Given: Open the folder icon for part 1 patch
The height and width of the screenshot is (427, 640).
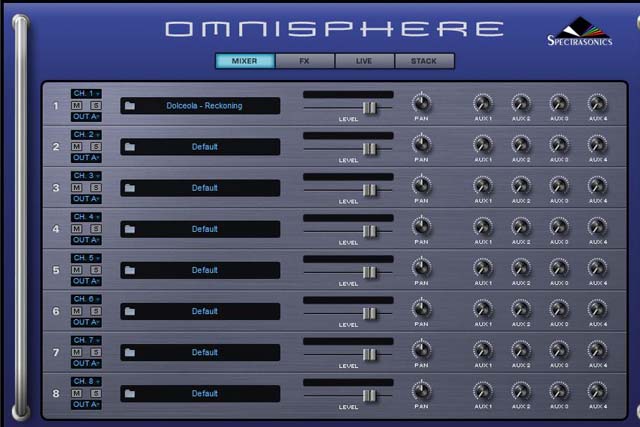Looking at the screenshot, I should [130, 106].
